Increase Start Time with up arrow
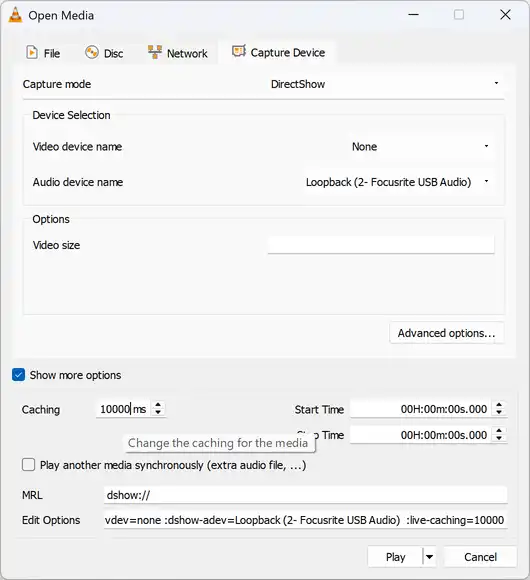 coord(499,405)
